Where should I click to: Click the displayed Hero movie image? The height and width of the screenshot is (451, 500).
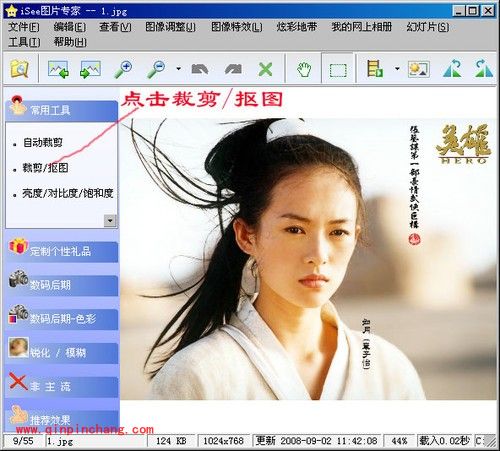(308, 259)
